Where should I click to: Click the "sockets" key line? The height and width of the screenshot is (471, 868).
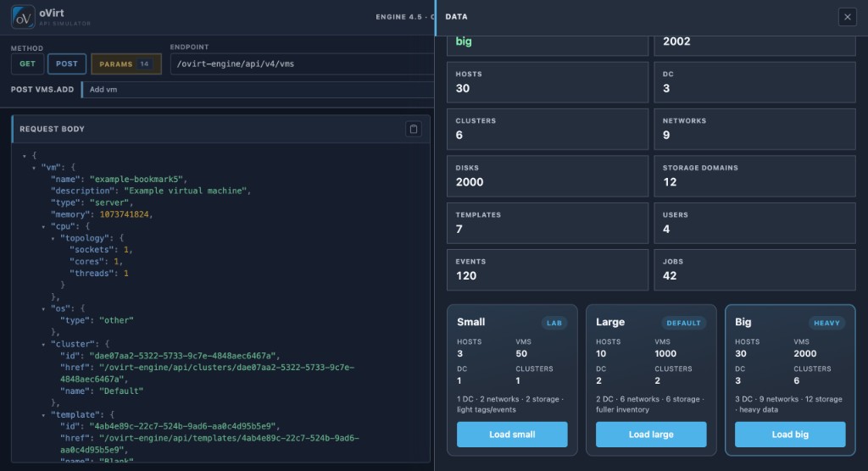tap(101, 250)
